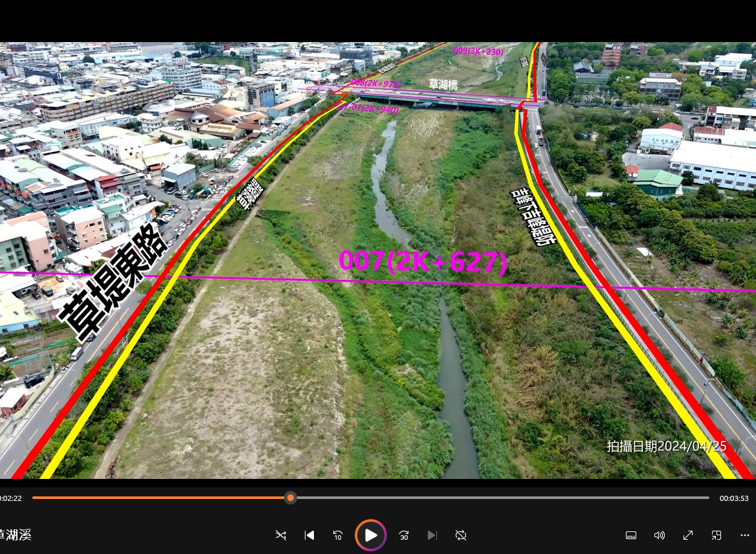The width and height of the screenshot is (756, 554).
Task: Toggle repeat mode
Action: [x=461, y=535]
